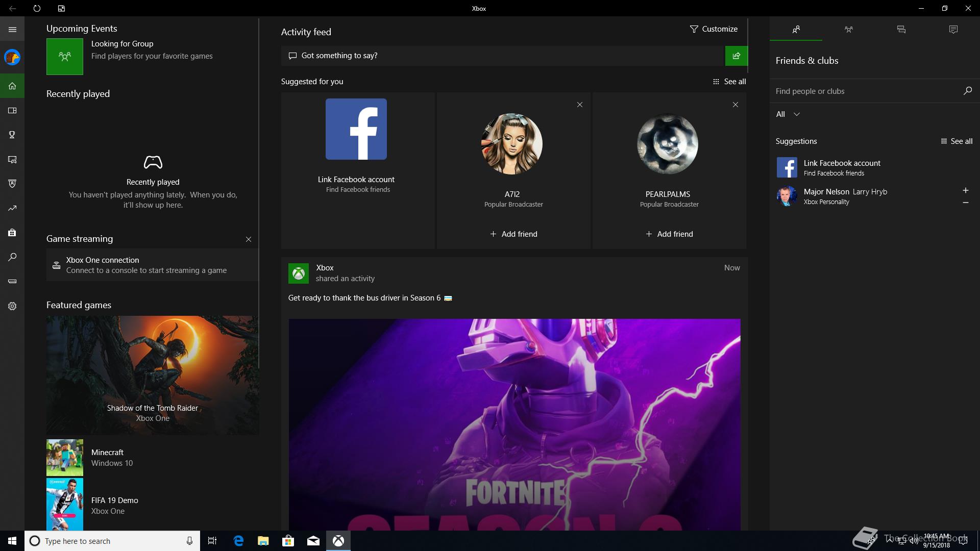Open the Settings gear sidebar icon
This screenshot has height=551, width=980.
[12, 306]
